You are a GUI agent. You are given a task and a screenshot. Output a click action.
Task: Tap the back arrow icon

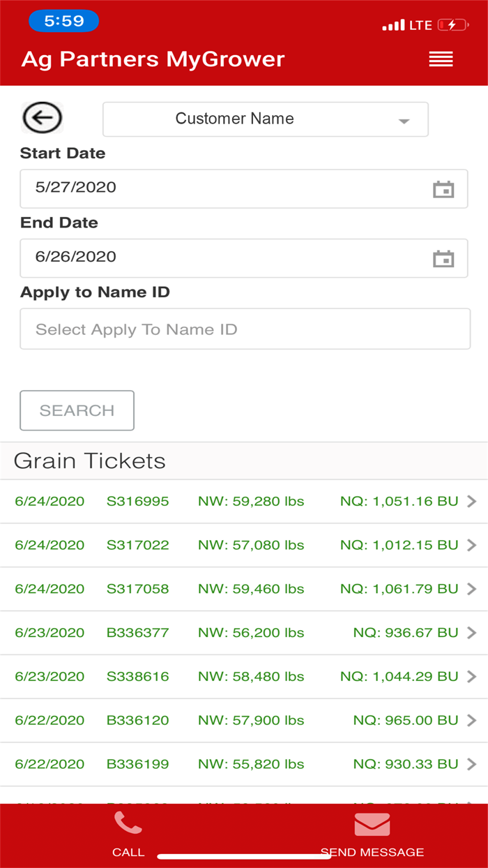[x=43, y=118]
